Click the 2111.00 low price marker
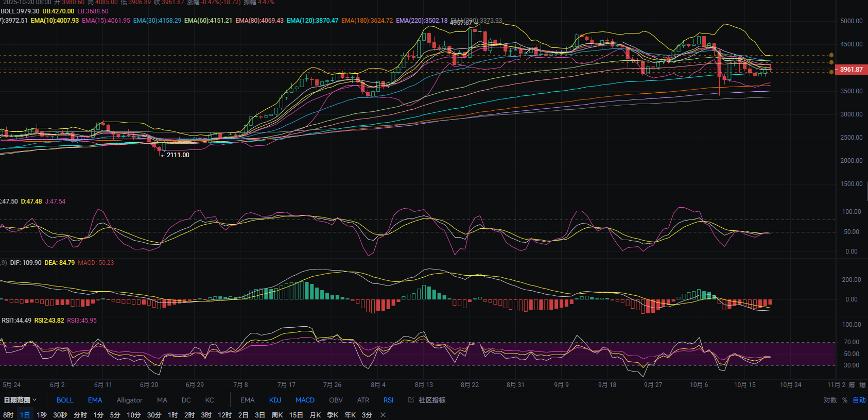 click(178, 155)
